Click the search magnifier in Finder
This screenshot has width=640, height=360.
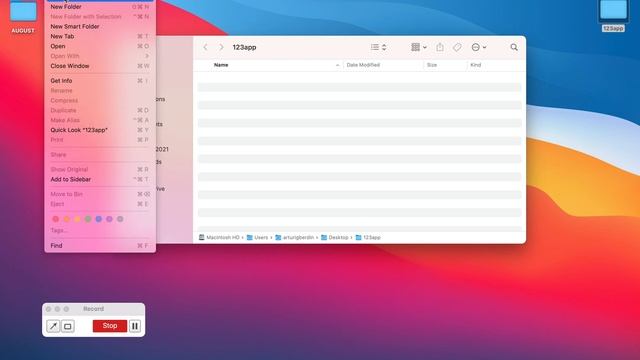click(514, 47)
